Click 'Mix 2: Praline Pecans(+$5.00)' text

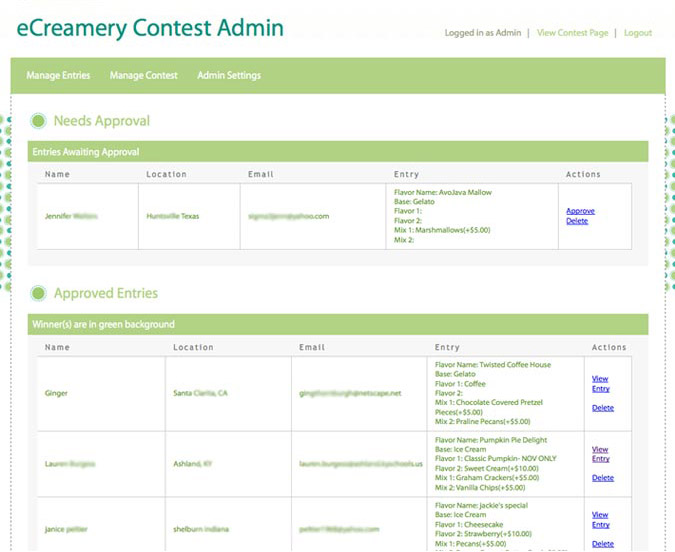(x=483, y=422)
